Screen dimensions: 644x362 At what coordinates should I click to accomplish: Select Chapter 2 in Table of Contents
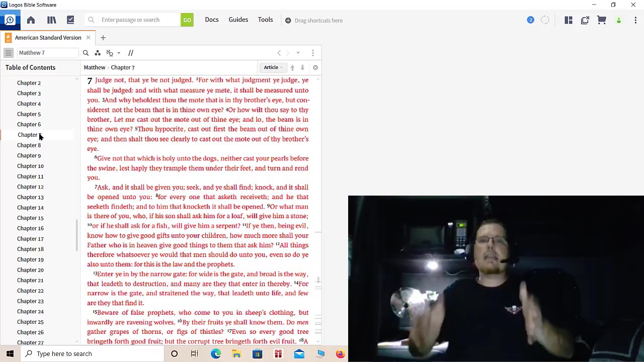[x=29, y=83]
